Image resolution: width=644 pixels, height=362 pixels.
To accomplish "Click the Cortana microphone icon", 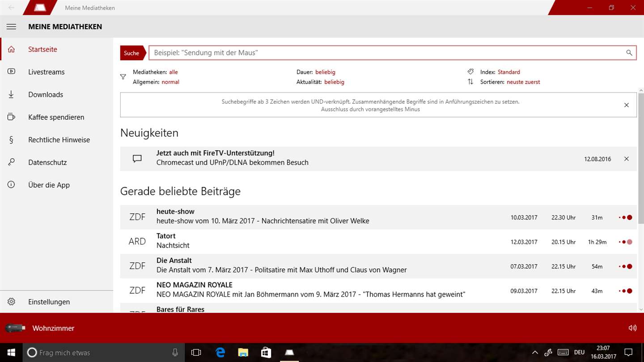I will 175,353.
